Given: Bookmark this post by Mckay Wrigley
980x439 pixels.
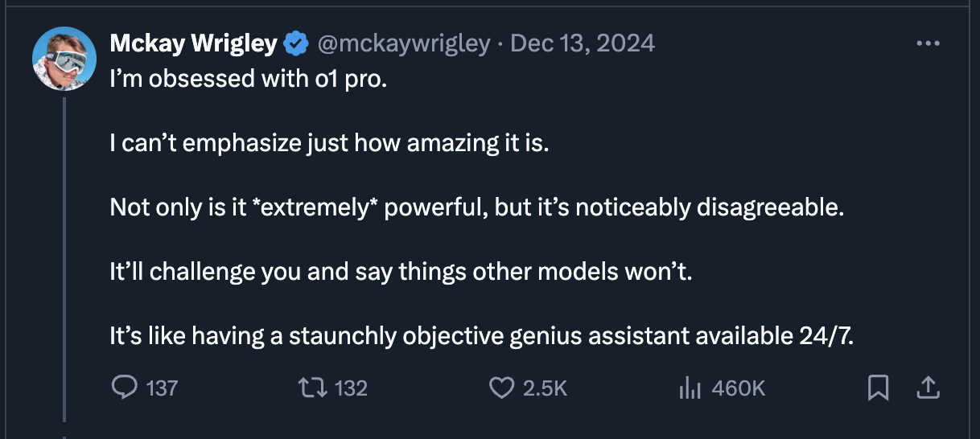Looking at the screenshot, I should coord(879,389).
